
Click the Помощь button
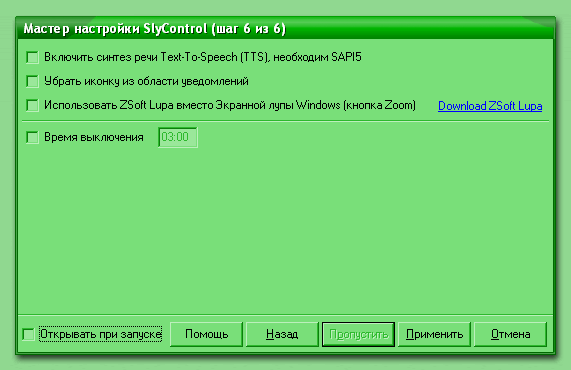click(206, 334)
